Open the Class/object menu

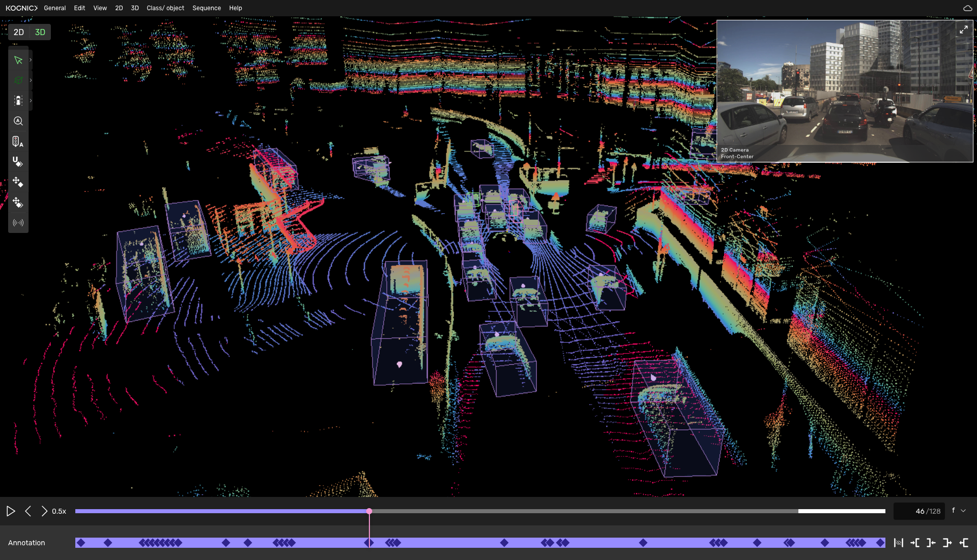(165, 8)
